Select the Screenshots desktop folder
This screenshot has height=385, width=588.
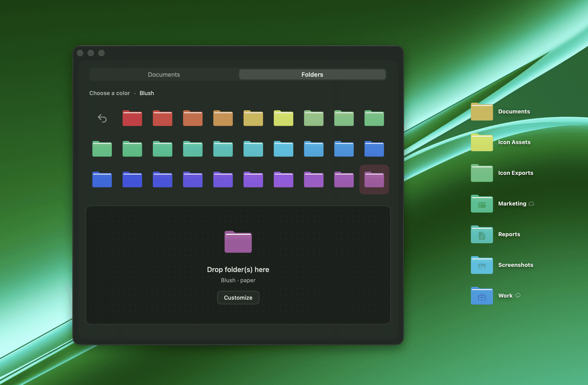481,265
